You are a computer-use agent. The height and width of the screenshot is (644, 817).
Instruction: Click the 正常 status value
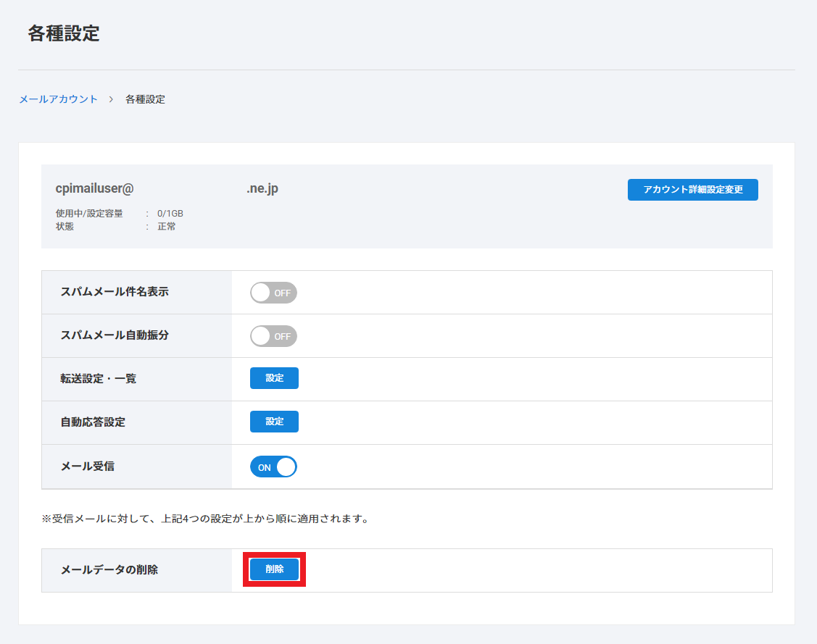click(167, 226)
